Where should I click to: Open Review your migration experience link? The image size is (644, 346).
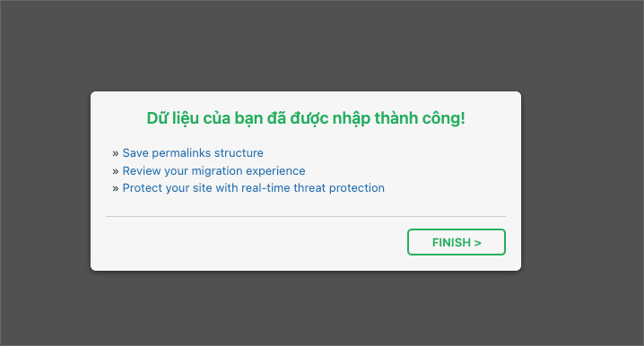pyautogui.click(x=213, y=170)
